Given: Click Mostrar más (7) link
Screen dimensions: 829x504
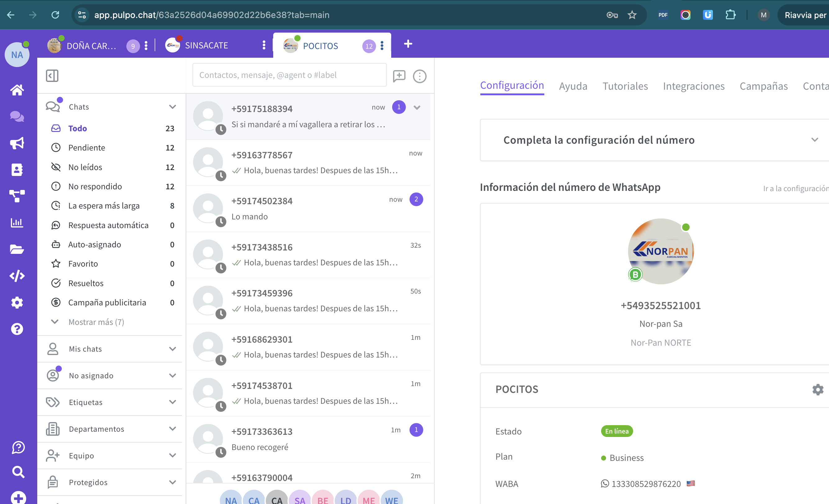Looking at the screenshot, I should (96, 322).
